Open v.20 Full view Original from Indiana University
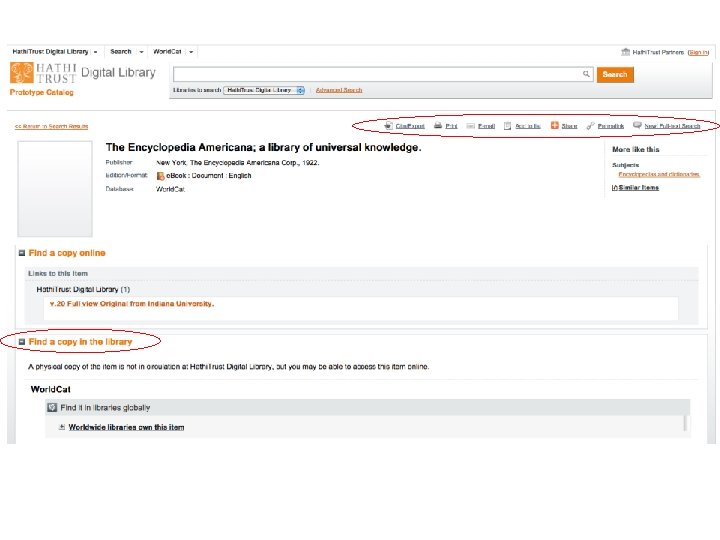 coord(132,304)
